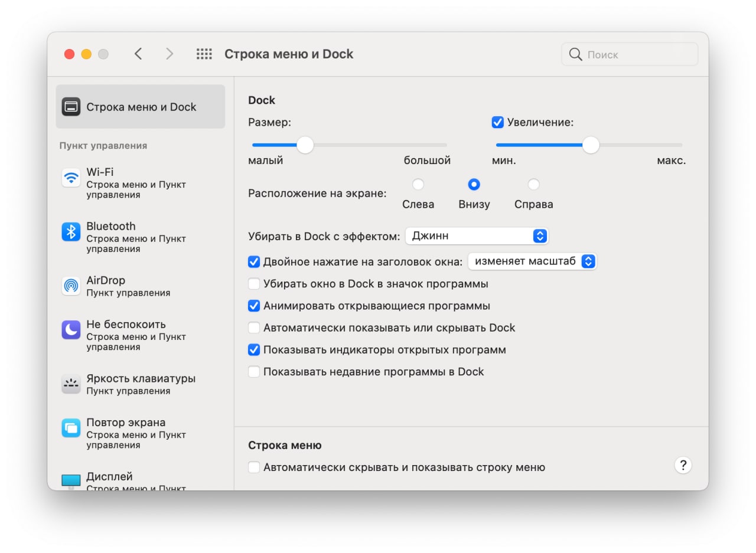The height and width of the screenshot is (553, 756).
Task: Go forward with the right chevron
Action: pos(170,54)
